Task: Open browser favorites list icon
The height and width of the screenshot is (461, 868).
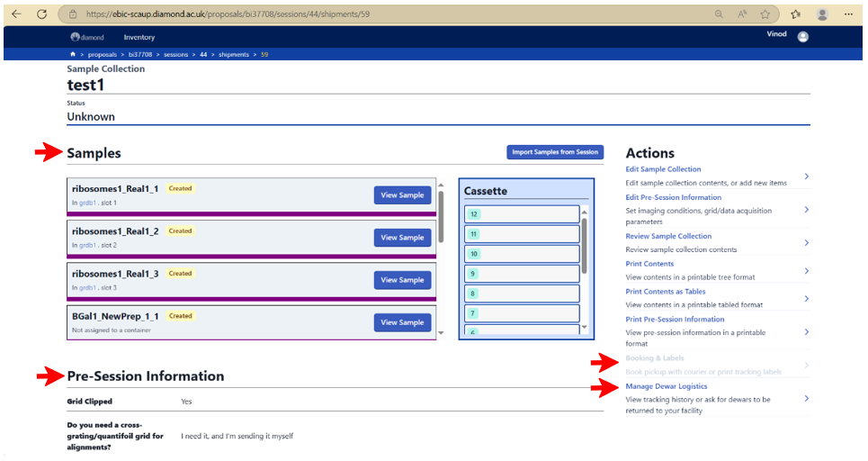Action: pos(795,14)
